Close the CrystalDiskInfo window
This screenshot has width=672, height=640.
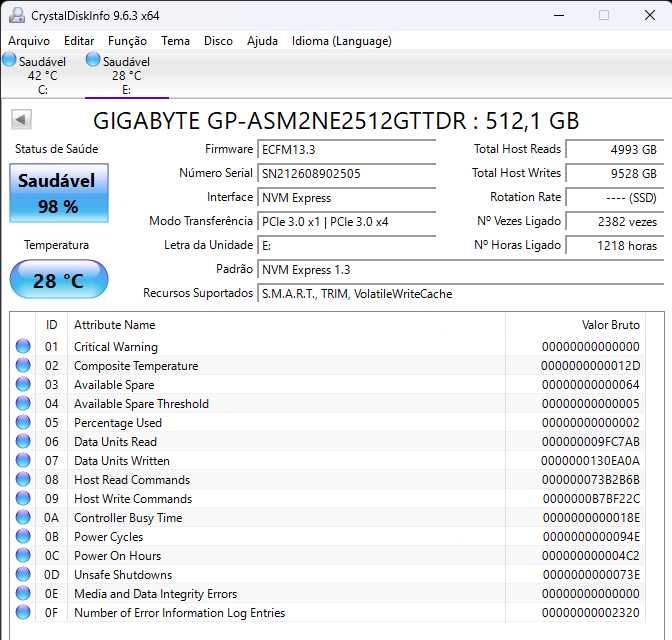click(650, 15)
